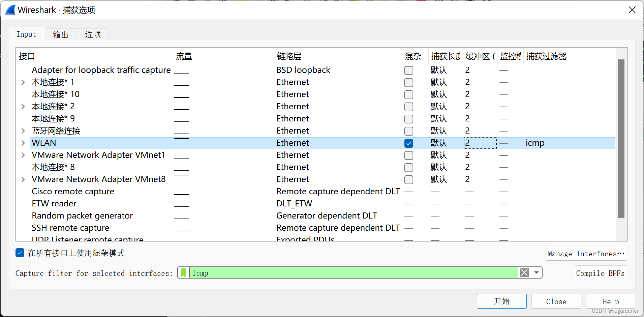Uncheck promiscuous mode for WLAN
644x317 pixels.
pos(409,143)
